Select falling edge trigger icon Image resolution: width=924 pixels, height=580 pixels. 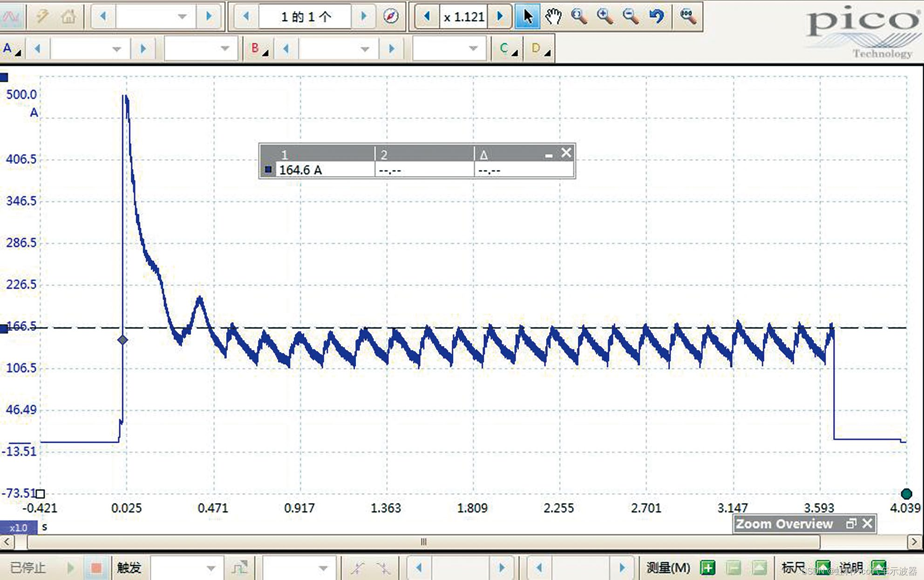point(383,568)
